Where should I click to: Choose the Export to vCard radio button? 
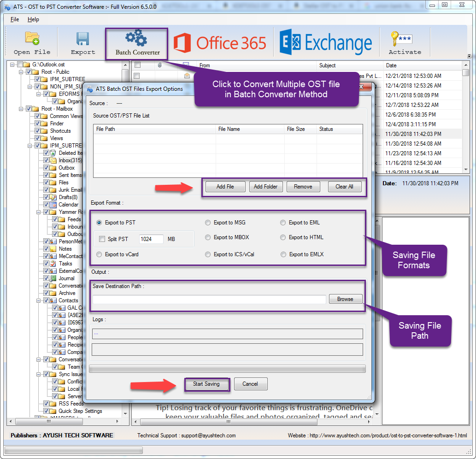click(x=99, y=254)
